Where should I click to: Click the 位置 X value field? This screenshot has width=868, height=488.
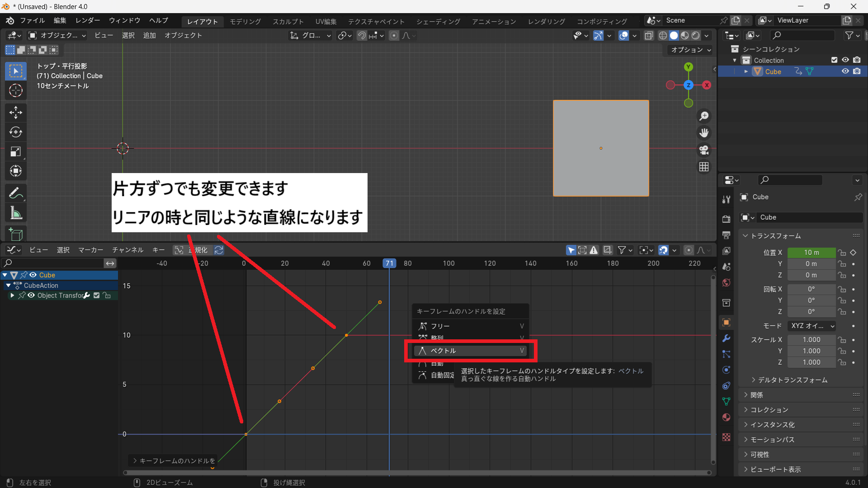(x=811, y=253)
